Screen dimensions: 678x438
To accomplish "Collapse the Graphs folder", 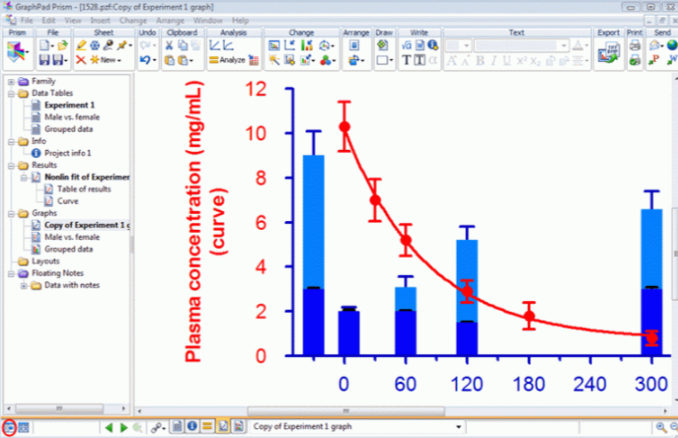I will [10, 213].
